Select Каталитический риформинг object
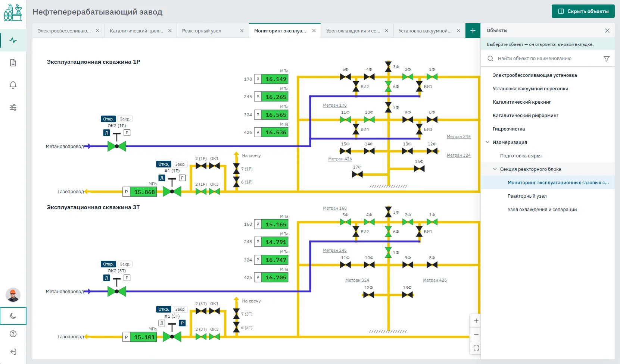 pyautogui.click(x=526, y=115)
